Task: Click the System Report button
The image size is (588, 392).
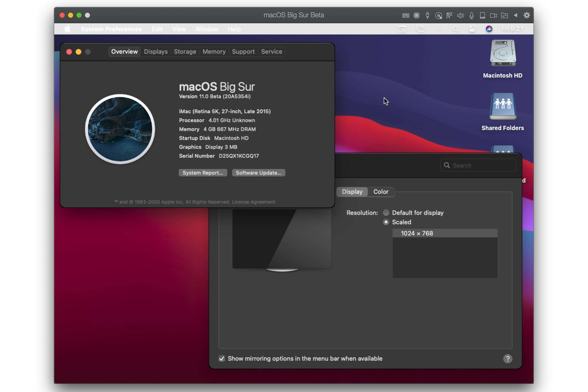Action: tap(202, 172)
